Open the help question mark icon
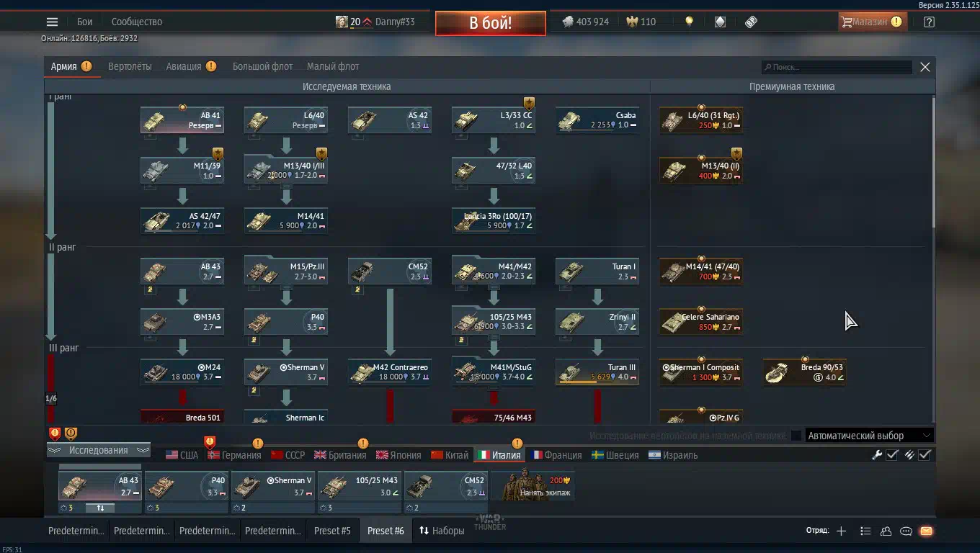Image resolution: width=980 pixels, height=553 pixels. 929,22
